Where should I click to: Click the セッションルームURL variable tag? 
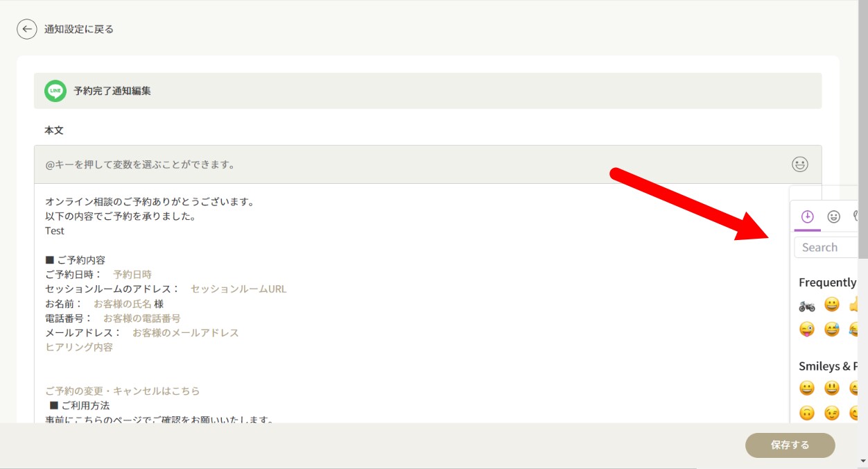coord(238,289)
